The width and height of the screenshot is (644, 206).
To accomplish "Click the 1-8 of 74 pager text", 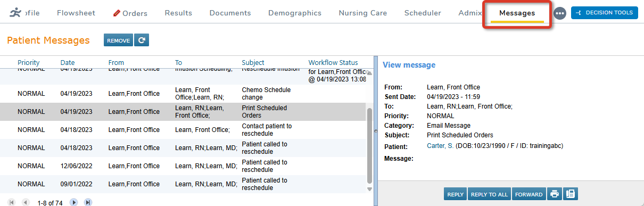I will tap(50, 203).
